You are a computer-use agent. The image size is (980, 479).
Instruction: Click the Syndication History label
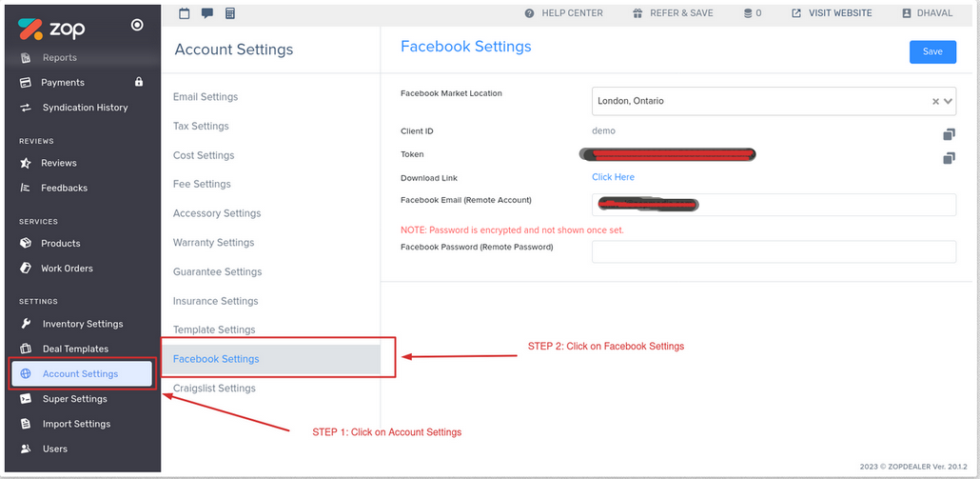[85, 108]
